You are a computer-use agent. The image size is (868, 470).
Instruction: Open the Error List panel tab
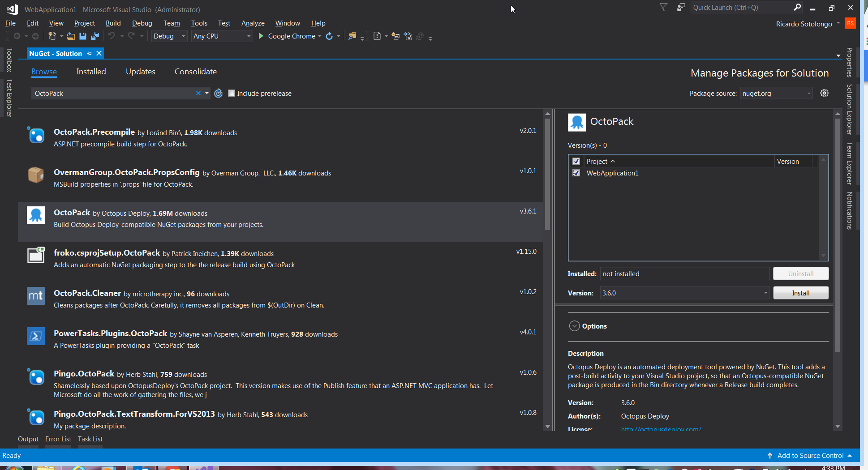pos(58,439)
